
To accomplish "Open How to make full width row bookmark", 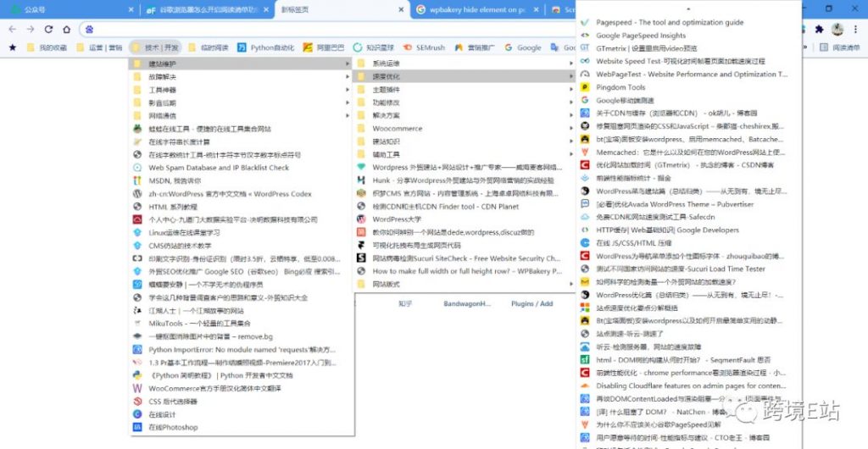I will coord(465,271).
